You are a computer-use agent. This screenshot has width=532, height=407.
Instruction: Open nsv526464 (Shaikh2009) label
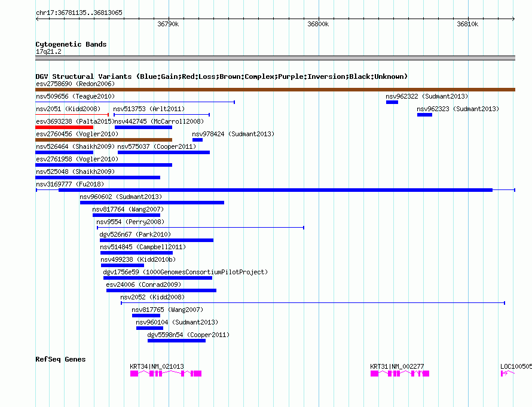[75, 146]
